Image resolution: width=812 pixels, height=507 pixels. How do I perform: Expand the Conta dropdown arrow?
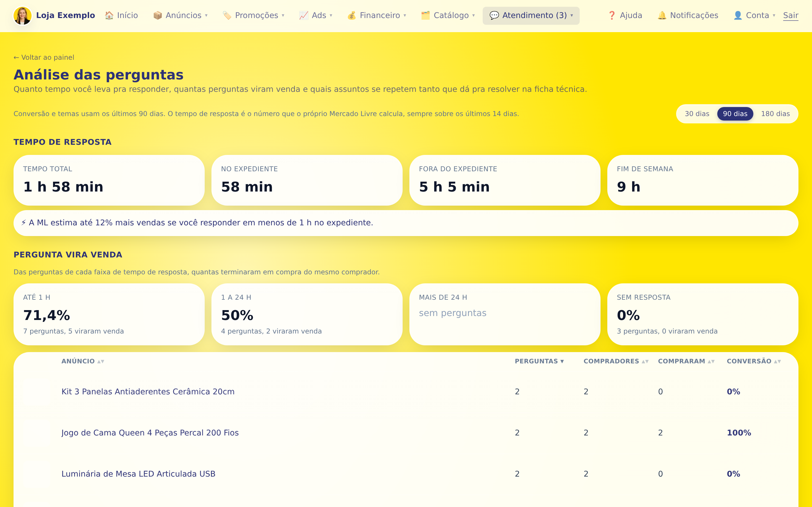774,15
